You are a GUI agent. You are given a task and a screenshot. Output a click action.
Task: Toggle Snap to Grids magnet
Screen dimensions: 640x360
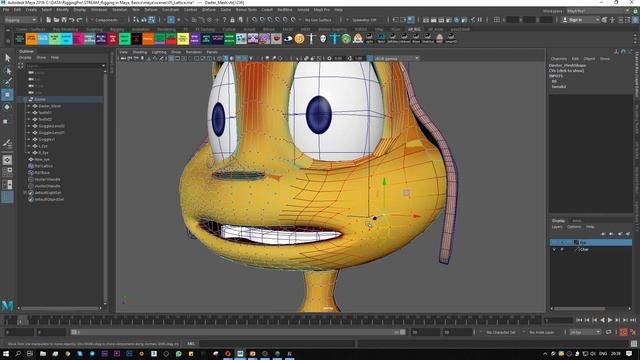point(255,20)
